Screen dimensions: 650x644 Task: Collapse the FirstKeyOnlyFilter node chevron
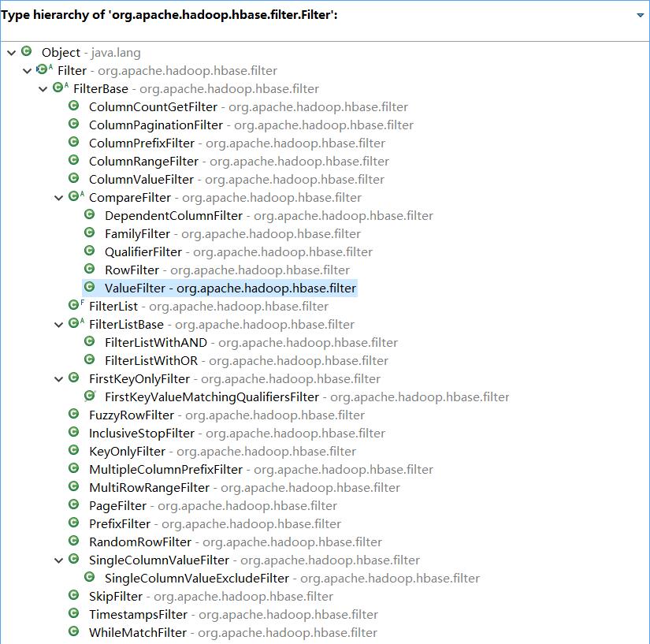(x=59, y=379)
